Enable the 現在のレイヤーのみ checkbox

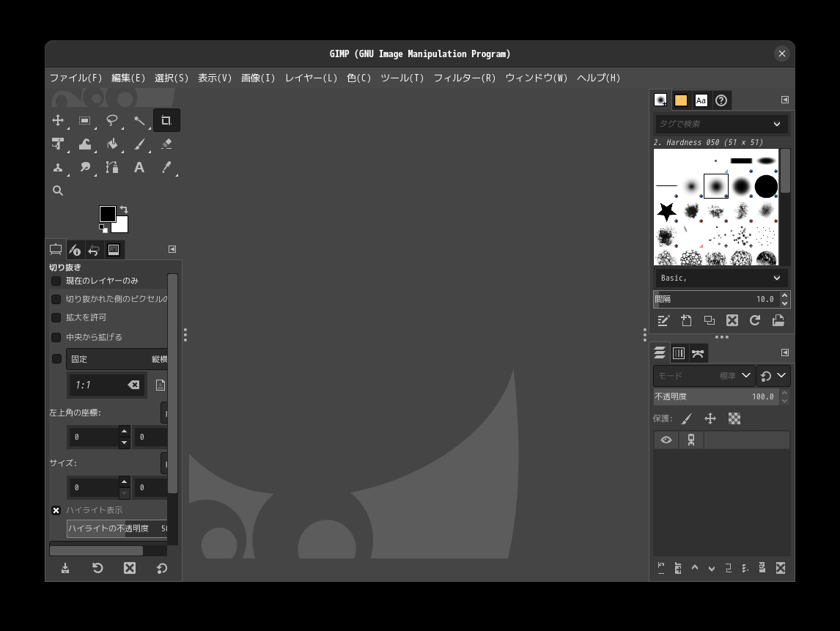point(56,281)
